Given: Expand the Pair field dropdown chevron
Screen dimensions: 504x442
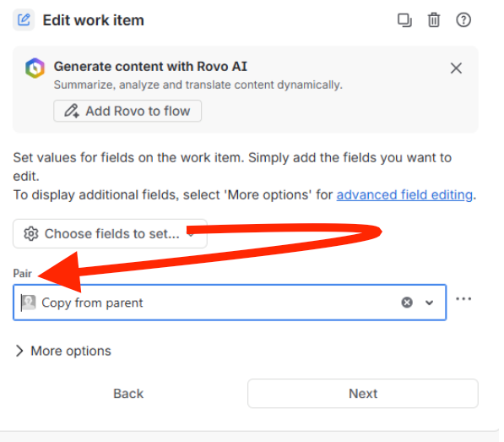Looking at the screenshot, I should click(x=429, y=303).
